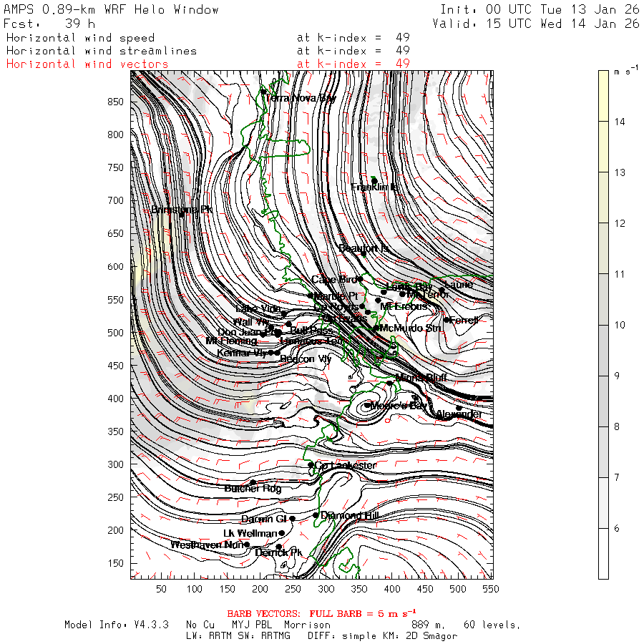Screen dimensions: 644x644
Task: Select the Cp Lankester label
Action: point(346,465)
